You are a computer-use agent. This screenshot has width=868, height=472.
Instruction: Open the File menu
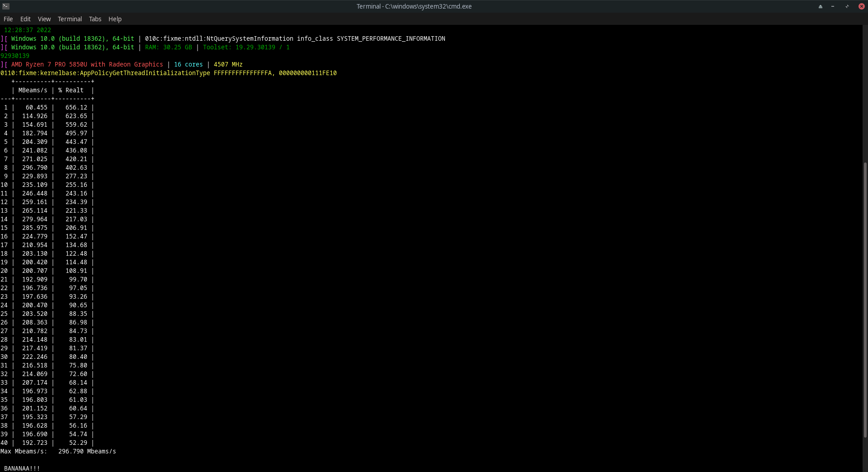tap(8, 19)
